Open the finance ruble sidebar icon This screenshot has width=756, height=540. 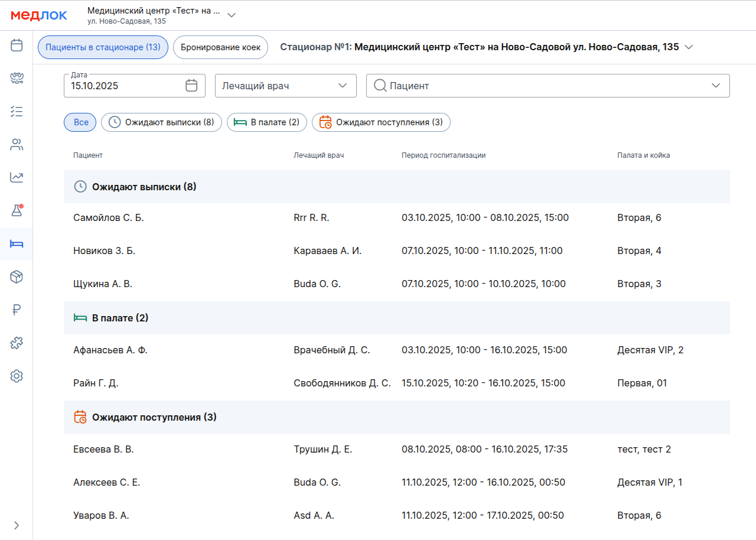pos(17,310)
